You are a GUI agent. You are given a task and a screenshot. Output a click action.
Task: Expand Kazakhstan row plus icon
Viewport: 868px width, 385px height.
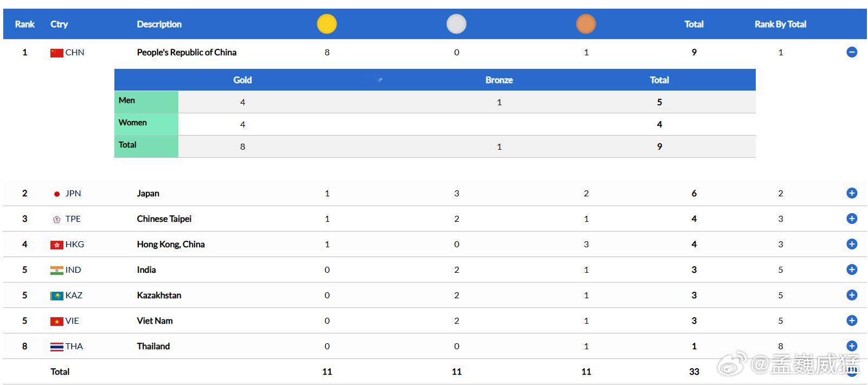(x=852, y=295)
